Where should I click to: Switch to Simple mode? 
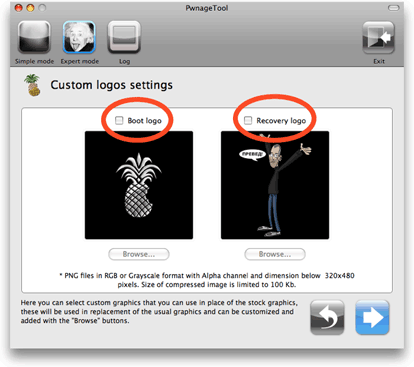pyautogui.click(x=34, y=37)
